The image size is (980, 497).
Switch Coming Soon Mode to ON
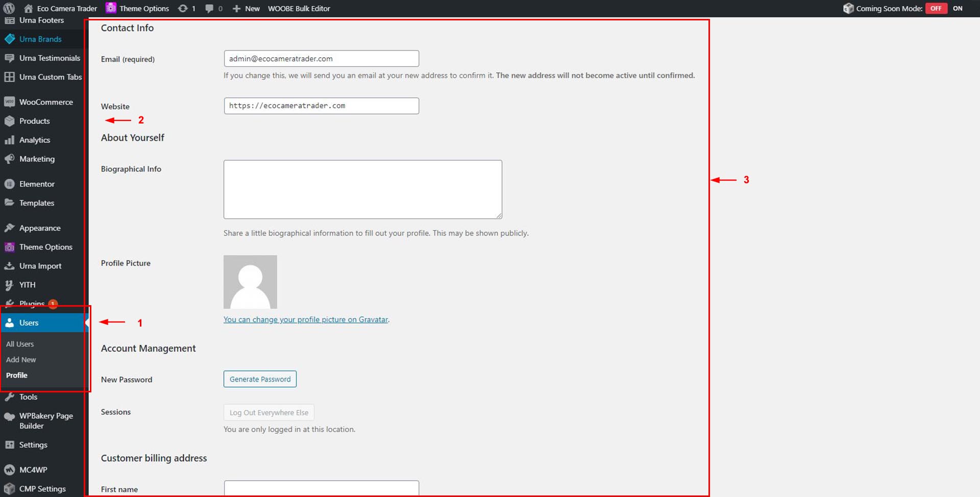[957, 9]
